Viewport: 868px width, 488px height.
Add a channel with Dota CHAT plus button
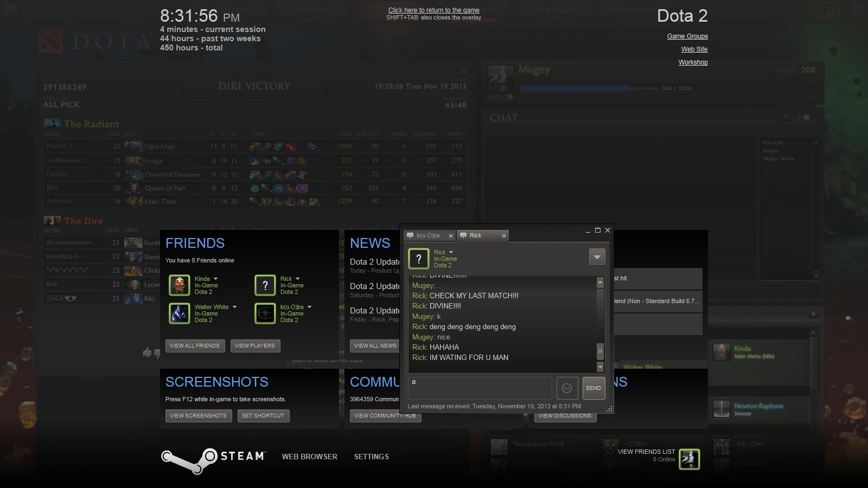click(x=785, y=117)
